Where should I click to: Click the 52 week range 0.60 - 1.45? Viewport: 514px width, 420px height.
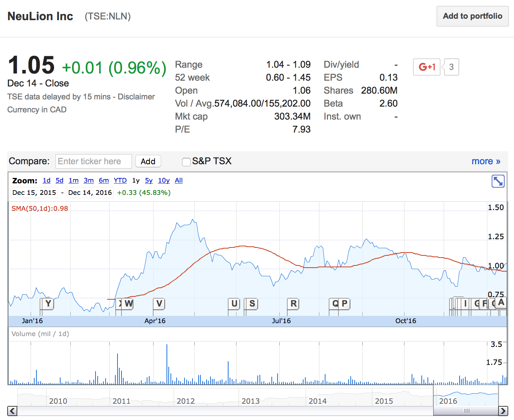[x=288, y=77]
